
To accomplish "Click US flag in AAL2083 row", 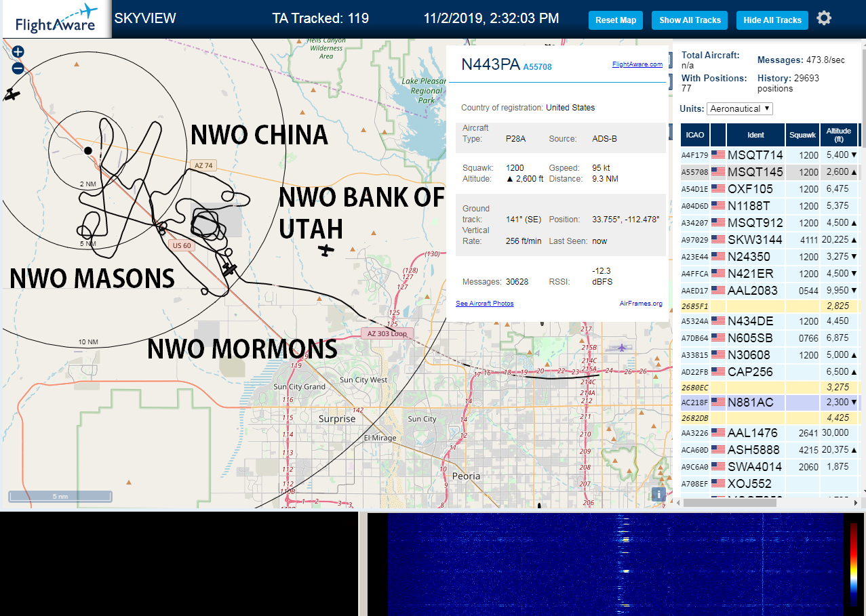I will tap(718, 291).
